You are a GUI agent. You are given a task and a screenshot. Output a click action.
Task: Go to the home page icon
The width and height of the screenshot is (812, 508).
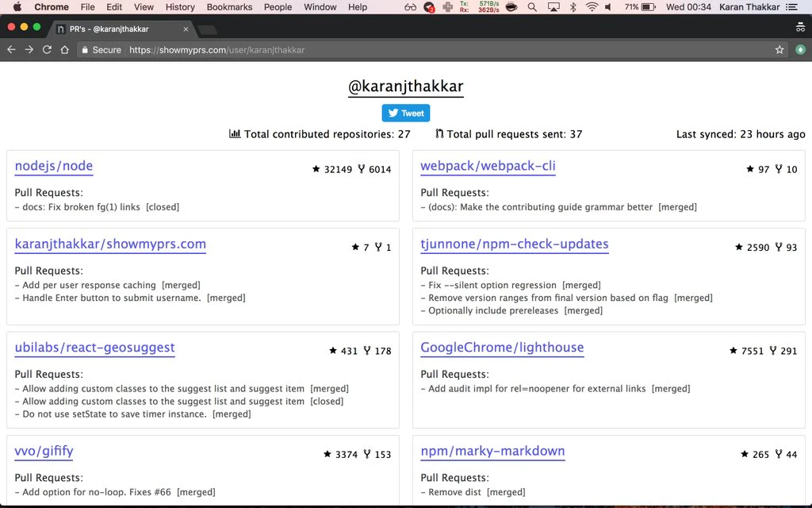[x=64, y=50]
